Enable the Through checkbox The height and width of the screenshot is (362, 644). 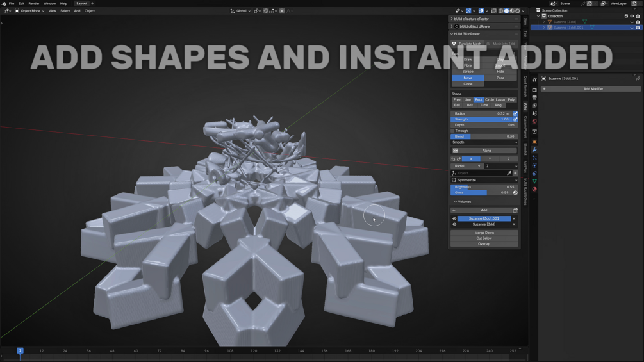pos(452,131)
